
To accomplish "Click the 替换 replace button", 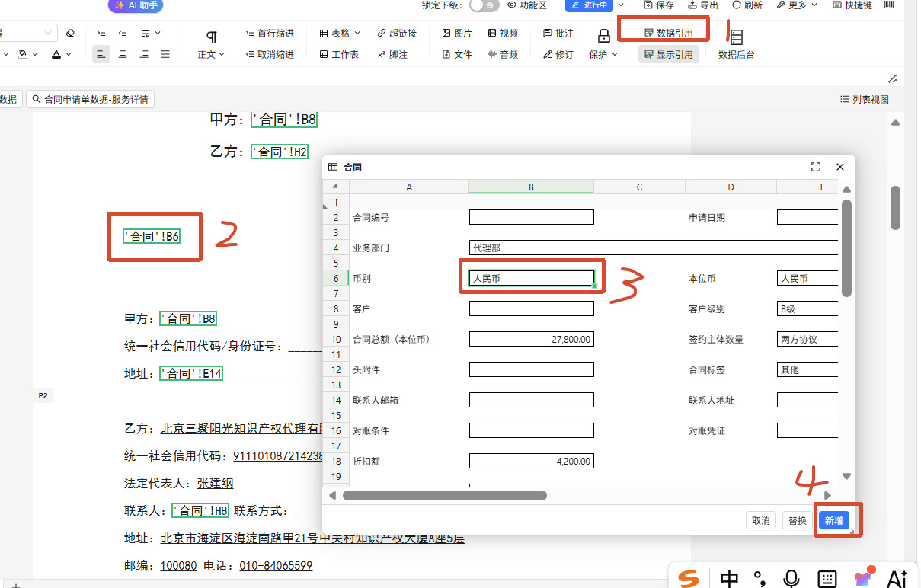I will click(x=798, y=520).
